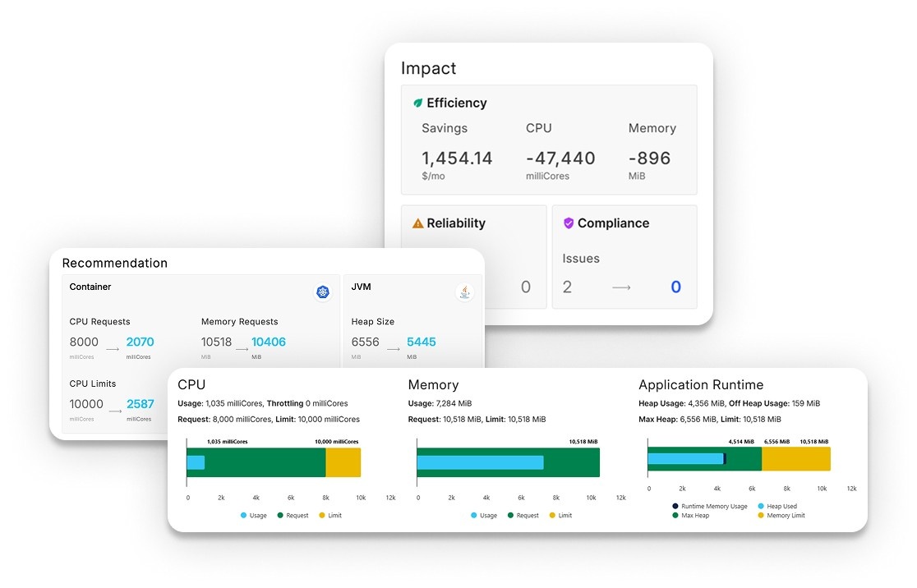Viewport: 917px width, 588px height.
Task: Expand the Reliability panel
Action: 458,223
